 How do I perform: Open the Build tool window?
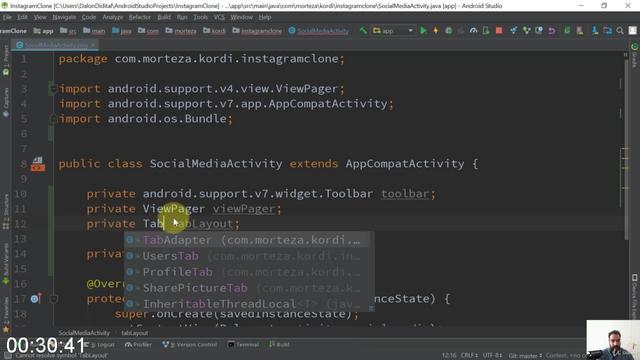(279, 344)
